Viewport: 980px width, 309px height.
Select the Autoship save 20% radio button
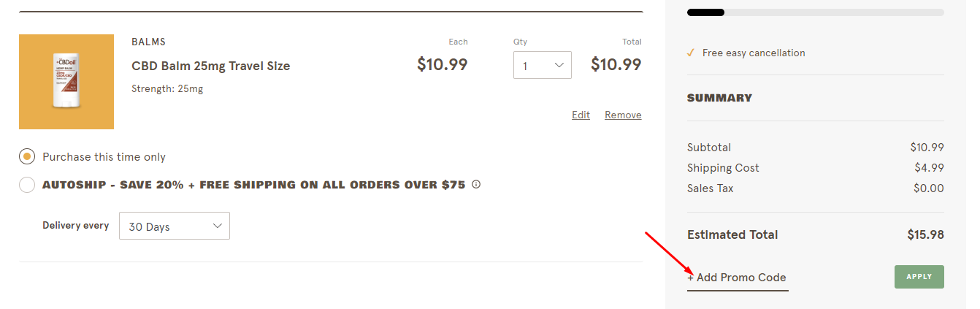click(x=27, y=185)
